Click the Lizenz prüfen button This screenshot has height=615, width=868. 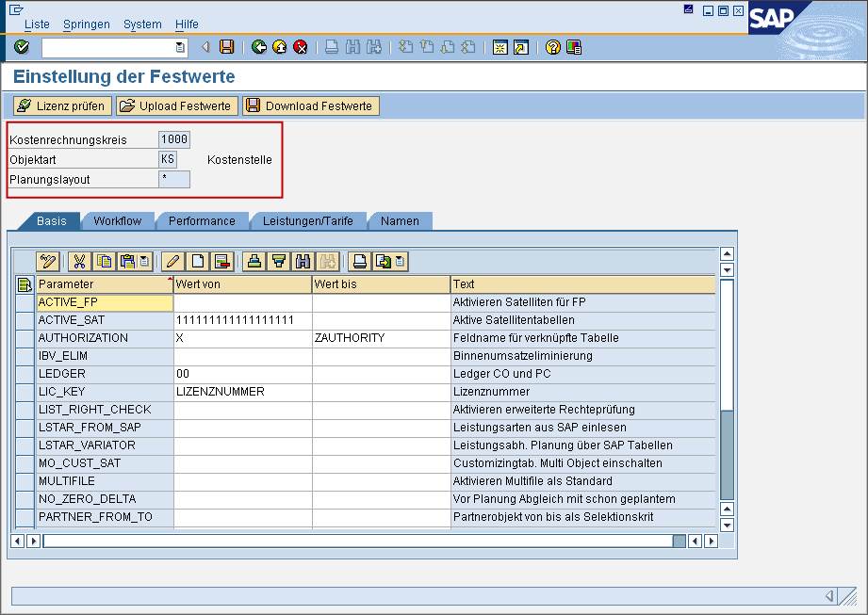point(62,105)
